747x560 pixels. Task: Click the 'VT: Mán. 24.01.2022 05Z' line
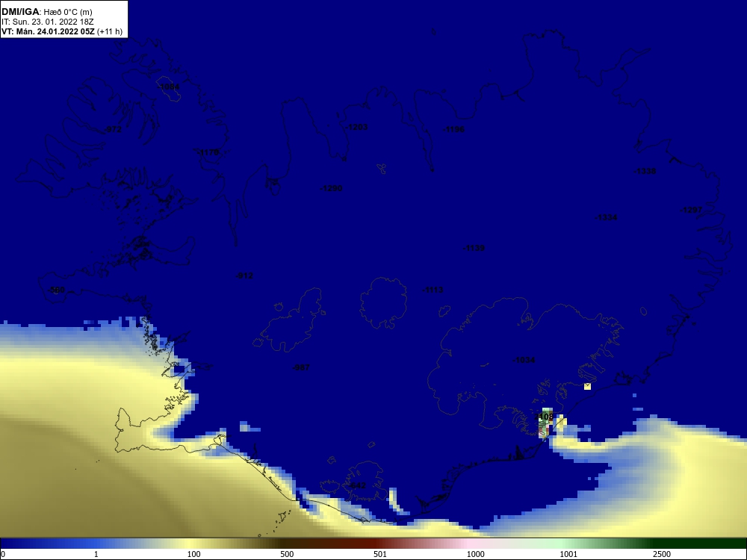click(x=48, y=32)
